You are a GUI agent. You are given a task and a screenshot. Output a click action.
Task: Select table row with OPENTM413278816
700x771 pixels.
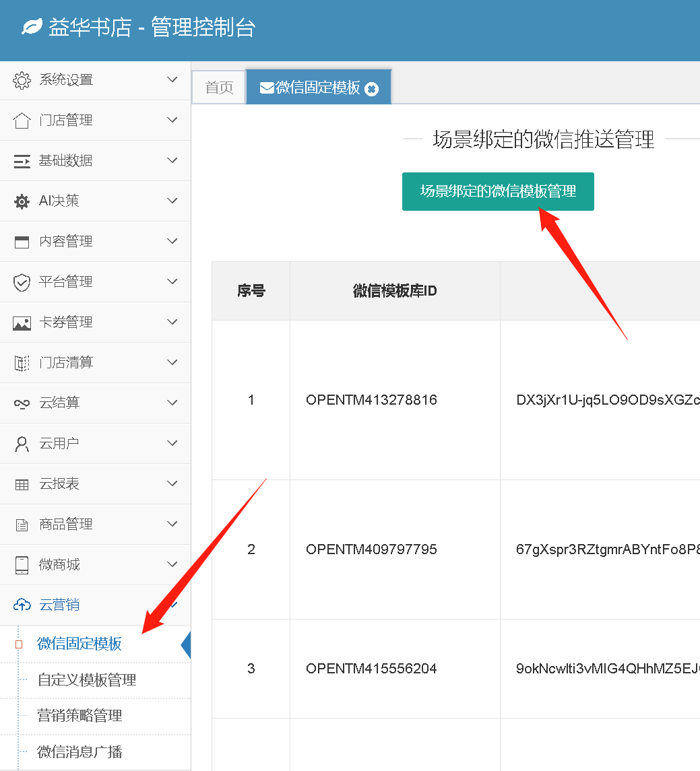tap(371, 400)
